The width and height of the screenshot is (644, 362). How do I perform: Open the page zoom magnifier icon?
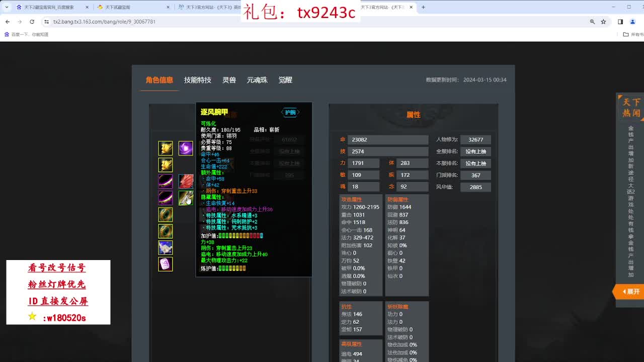pos(592,22)
